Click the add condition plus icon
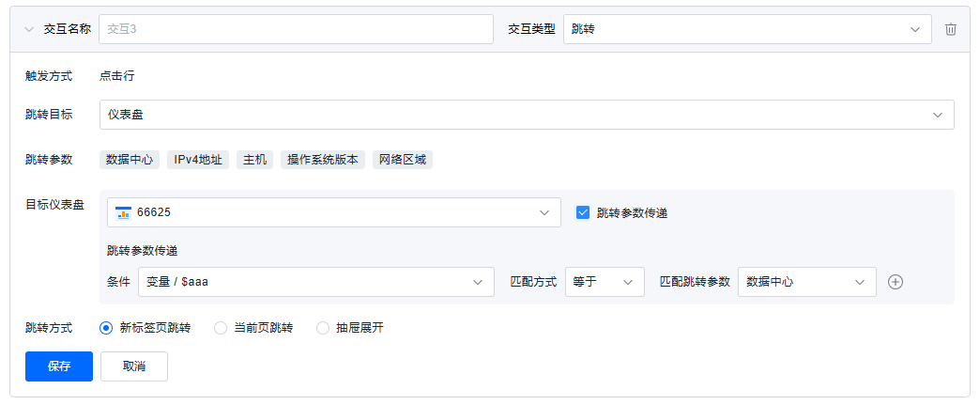This screenshot has width=980, height=405. tap(896, 282)
